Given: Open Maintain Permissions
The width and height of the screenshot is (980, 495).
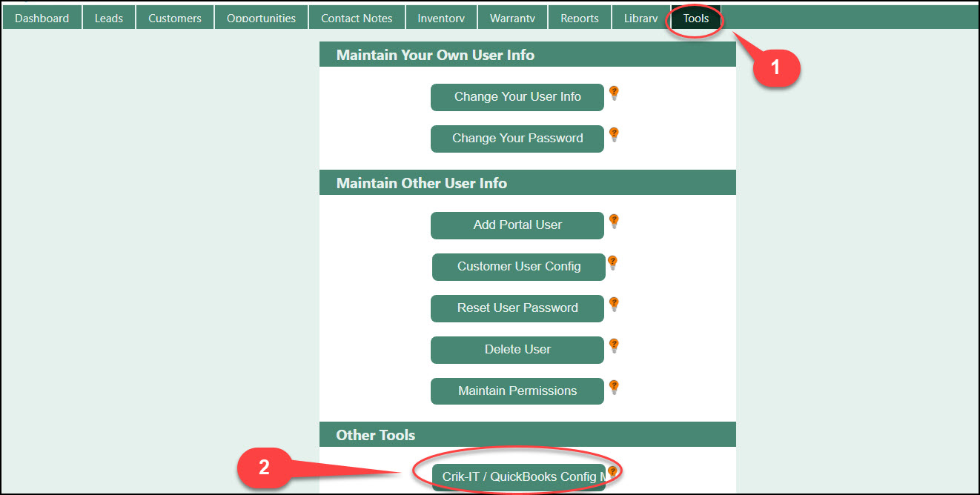Looking at the screenshot, I should [x=517, y=391].
